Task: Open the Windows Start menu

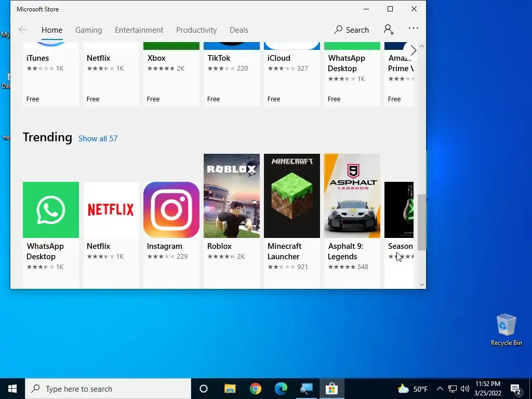Action: coord(12,389)
